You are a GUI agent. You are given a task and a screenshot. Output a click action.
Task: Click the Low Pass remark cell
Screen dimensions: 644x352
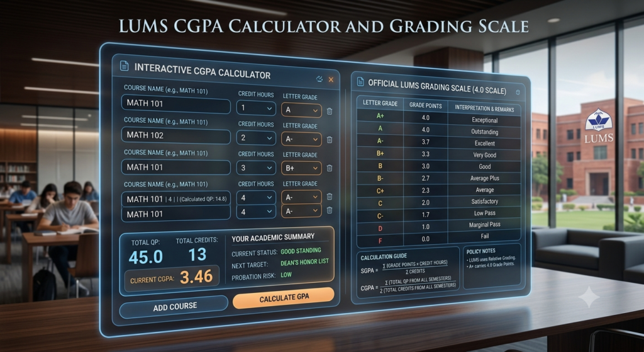(x=485, y=213)
